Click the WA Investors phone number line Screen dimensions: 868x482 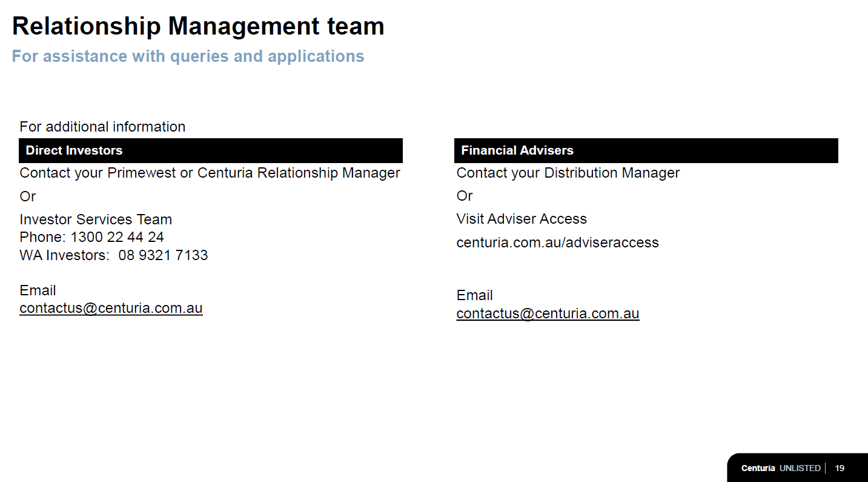tap(113, 255)
